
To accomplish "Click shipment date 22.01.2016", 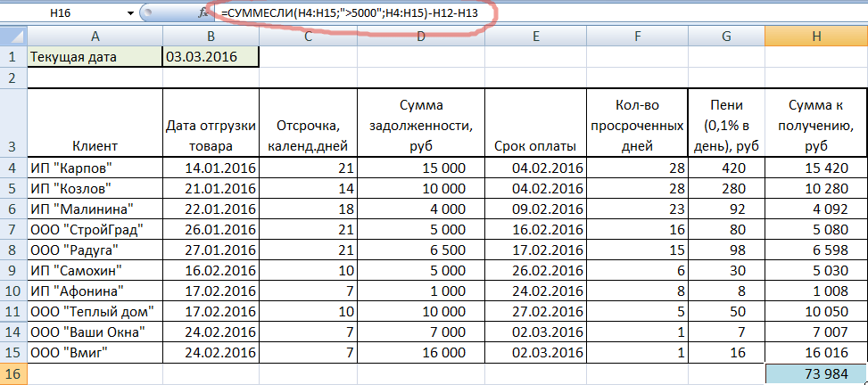I will coord(211,209).
